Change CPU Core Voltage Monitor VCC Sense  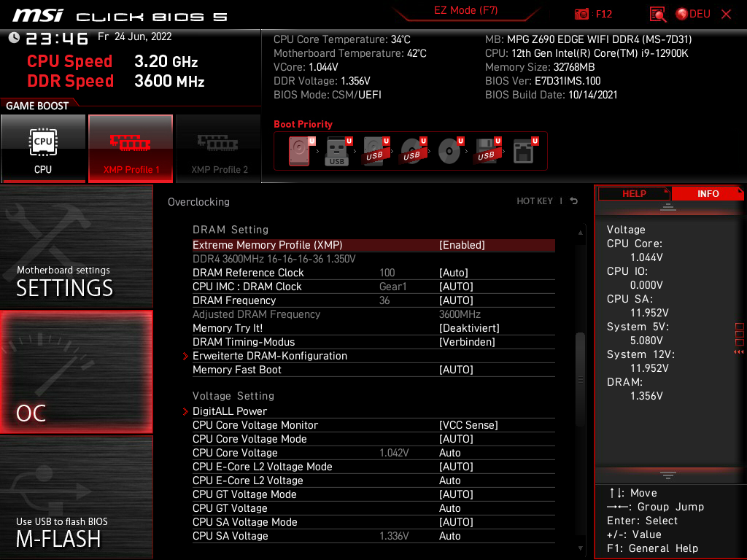click(468, 425)
